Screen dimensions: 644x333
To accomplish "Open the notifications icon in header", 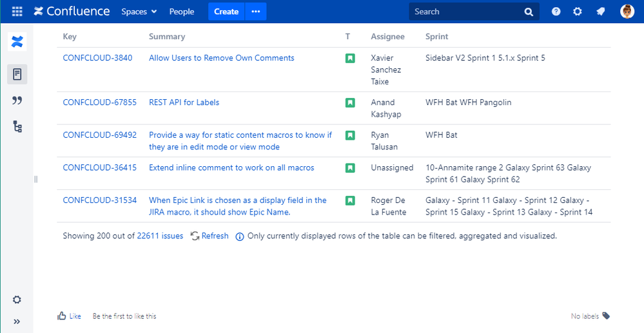I will [600, 12].
